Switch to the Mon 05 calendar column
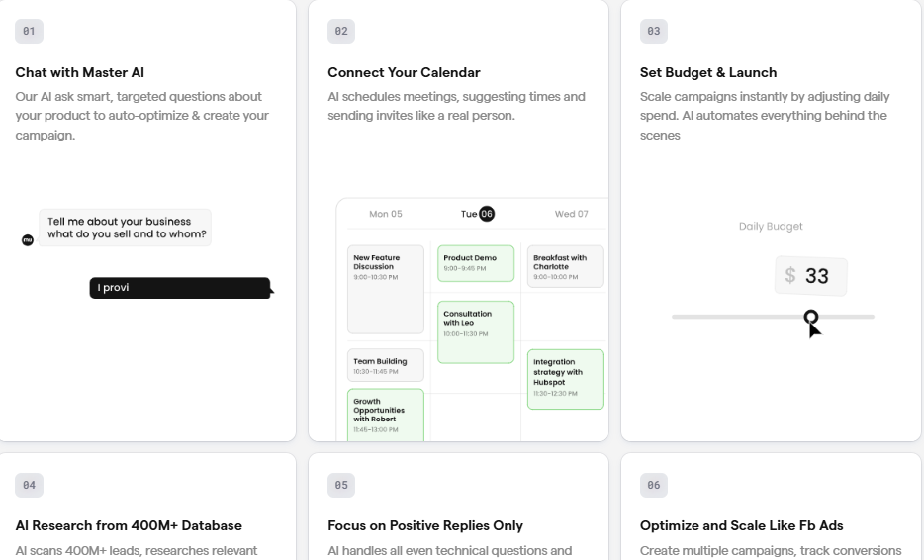This screenshot has height=560, width=924. pos(386,214)
